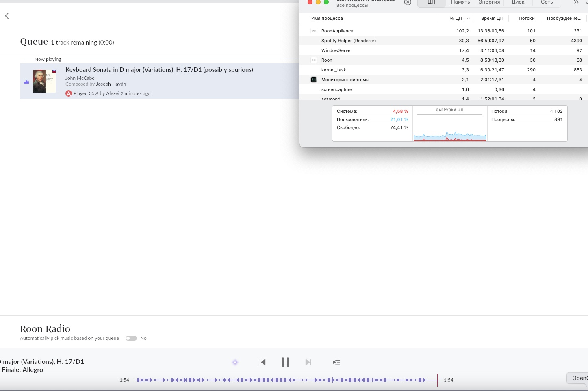Click the Spotify Helper wakeups value 4390
This screenshot has width=588, height=391.
pos(577,41)
